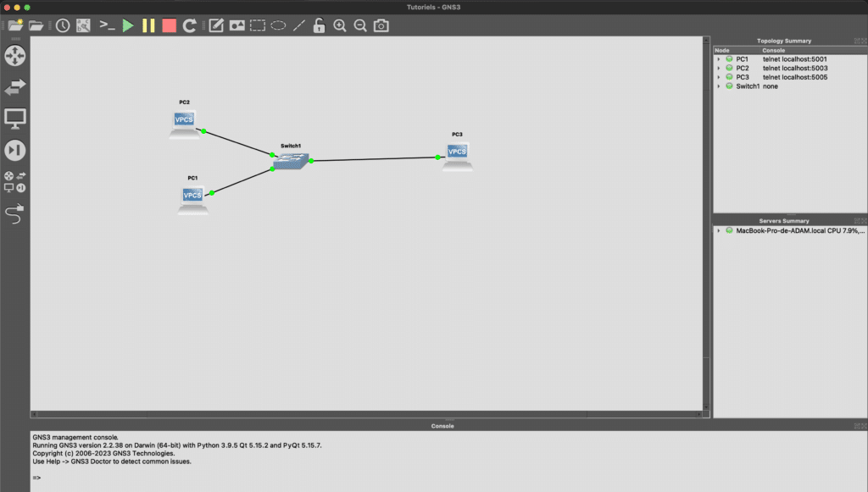Screen dimensions: 868x492
Task: Expand PC3 in Topology Summary
Action: pyautogui.click(x=719, y=77)
